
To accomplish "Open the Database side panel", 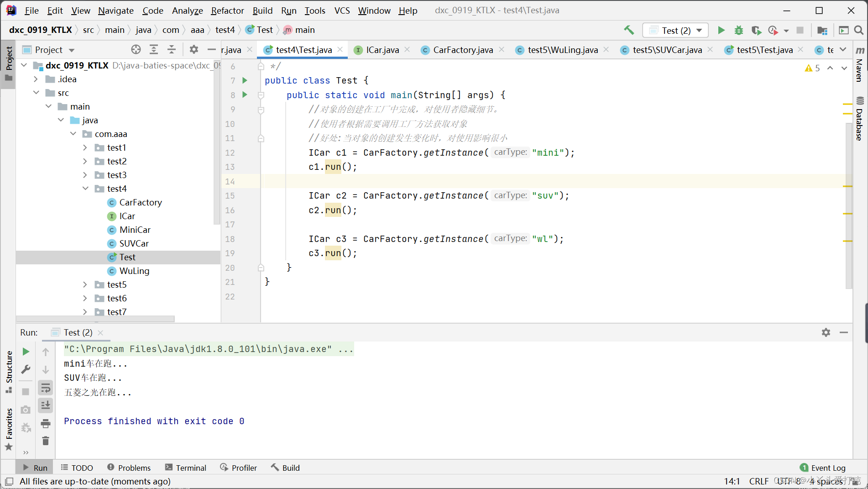I will point(860,119).
